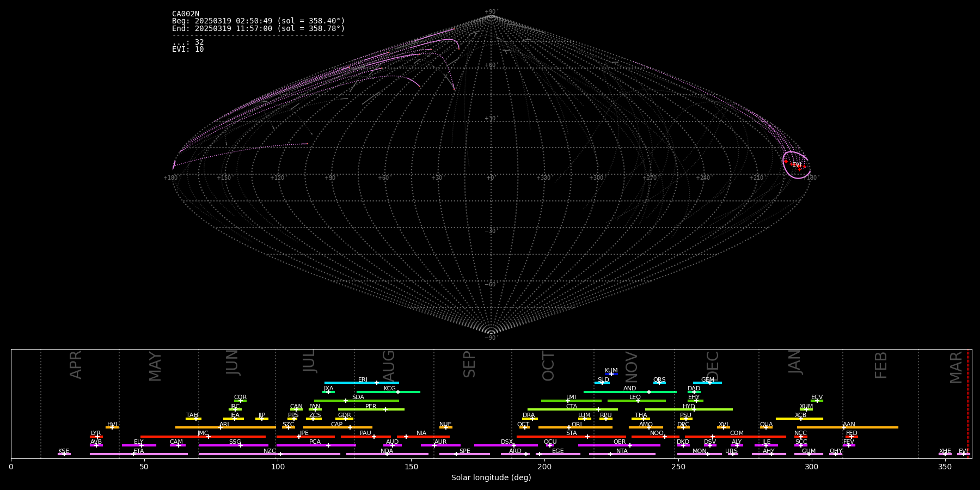
Task: Click the ECV shower label
Action: (x=817, y=397)
